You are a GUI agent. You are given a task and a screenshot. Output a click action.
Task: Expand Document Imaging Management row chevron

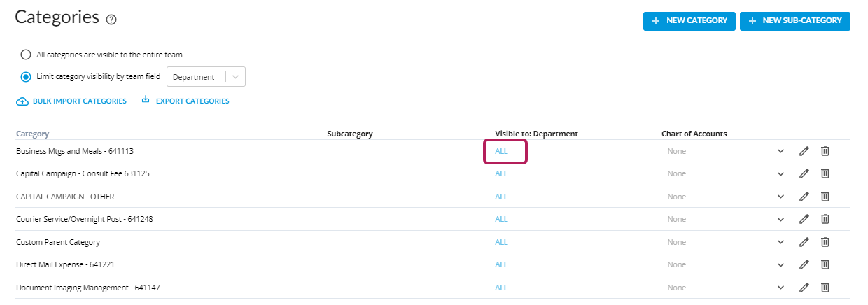(x=780, y=287)
